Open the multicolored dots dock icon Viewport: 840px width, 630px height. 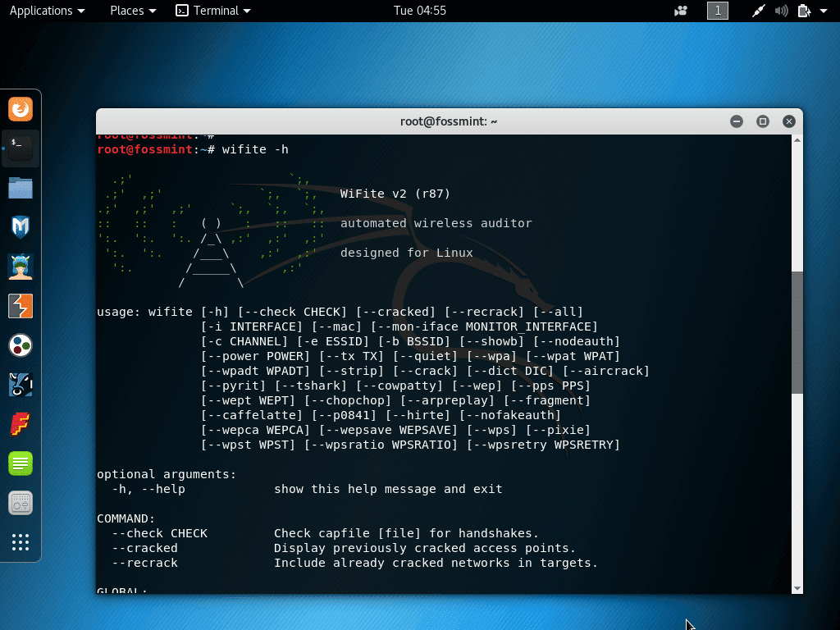(20, 345)
